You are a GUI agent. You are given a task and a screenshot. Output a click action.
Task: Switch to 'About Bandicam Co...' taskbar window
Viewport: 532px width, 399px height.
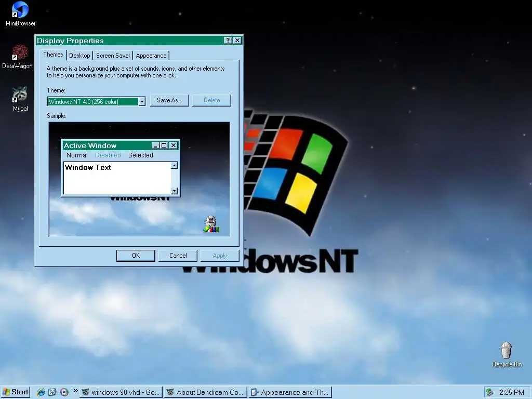click(x=206, y=392)
